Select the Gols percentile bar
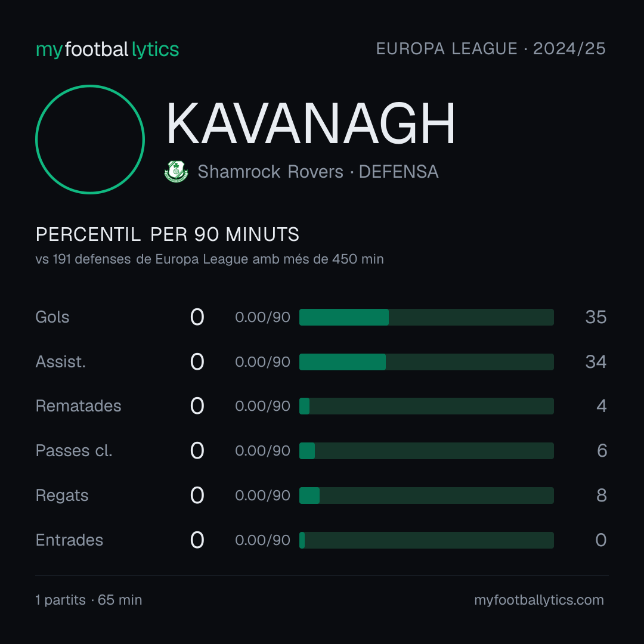644x644 pixels. coord(426,317)
